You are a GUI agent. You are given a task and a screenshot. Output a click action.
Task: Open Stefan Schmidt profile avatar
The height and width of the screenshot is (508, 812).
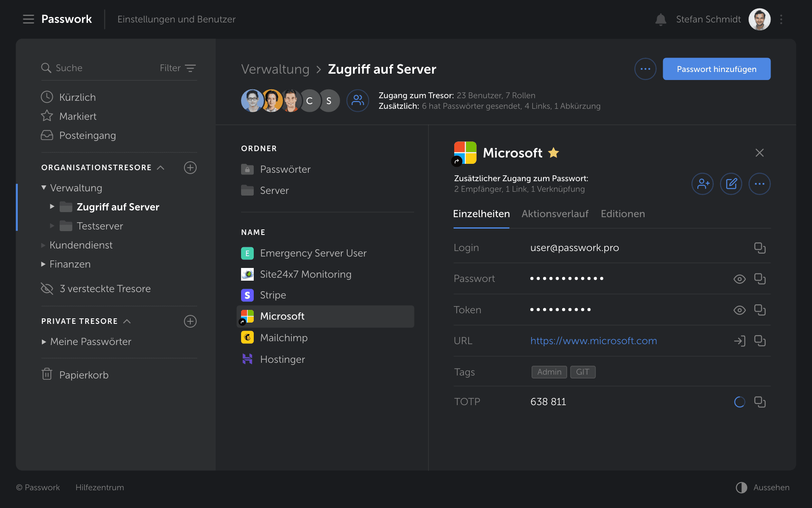(x=760, y=19)
